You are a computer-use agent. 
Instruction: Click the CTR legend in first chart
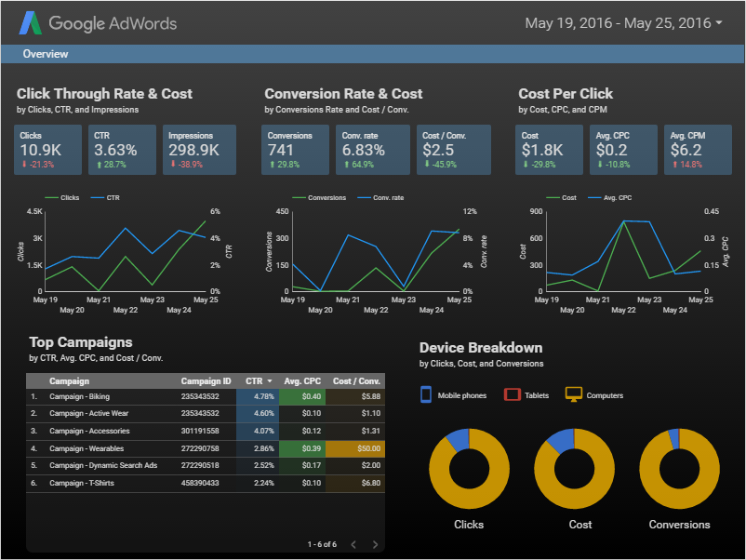coord(105,197)
